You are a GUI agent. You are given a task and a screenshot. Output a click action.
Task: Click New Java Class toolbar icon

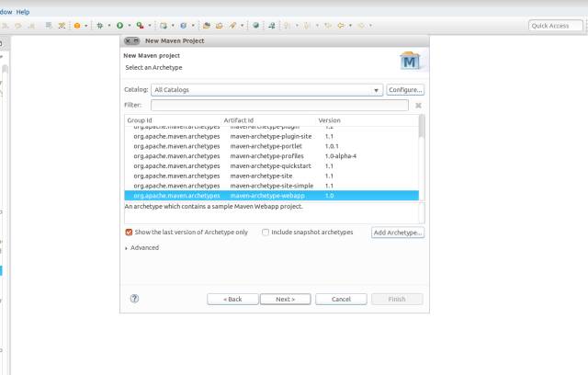tap(184, 26)
